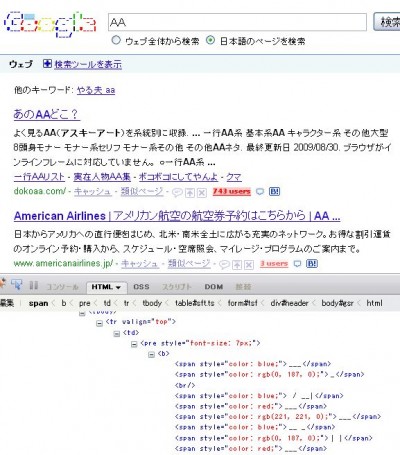Open the 743 users bookmark count link
400x455 pixels.
[x=231, y=192]
